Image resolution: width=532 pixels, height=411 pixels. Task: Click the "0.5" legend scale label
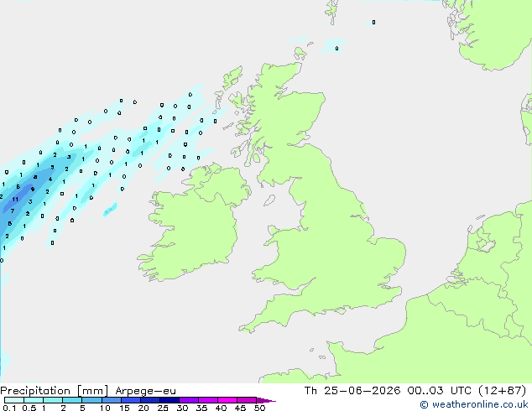29,408
